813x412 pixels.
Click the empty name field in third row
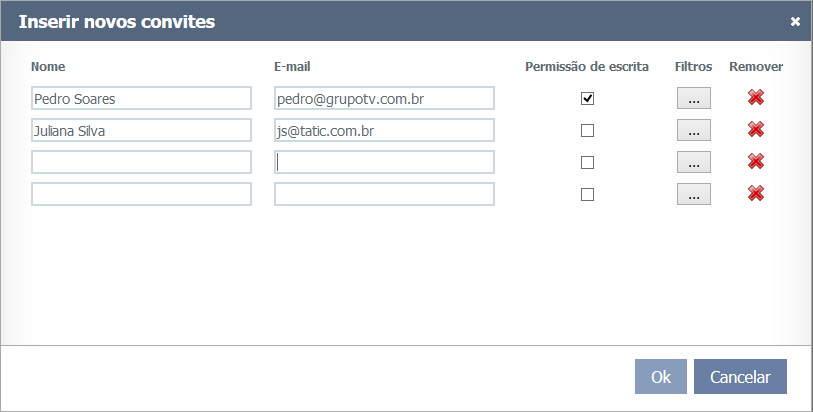pos(141,162)
